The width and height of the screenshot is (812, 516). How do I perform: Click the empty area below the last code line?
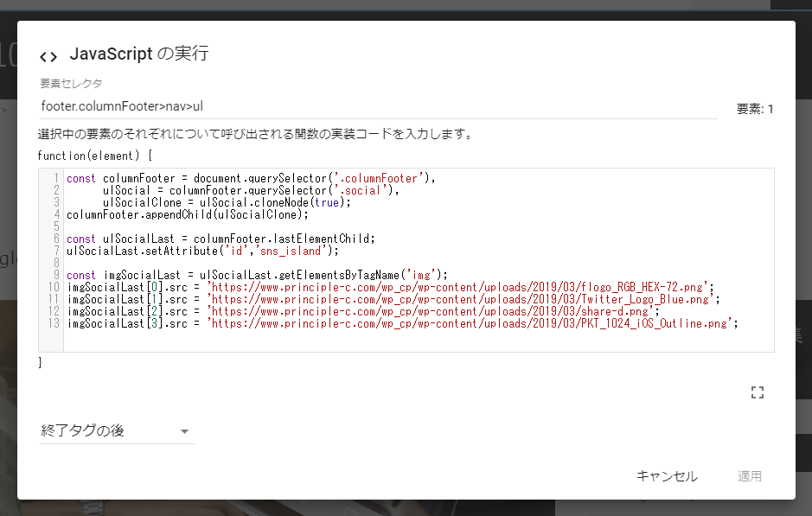point(415,341)
